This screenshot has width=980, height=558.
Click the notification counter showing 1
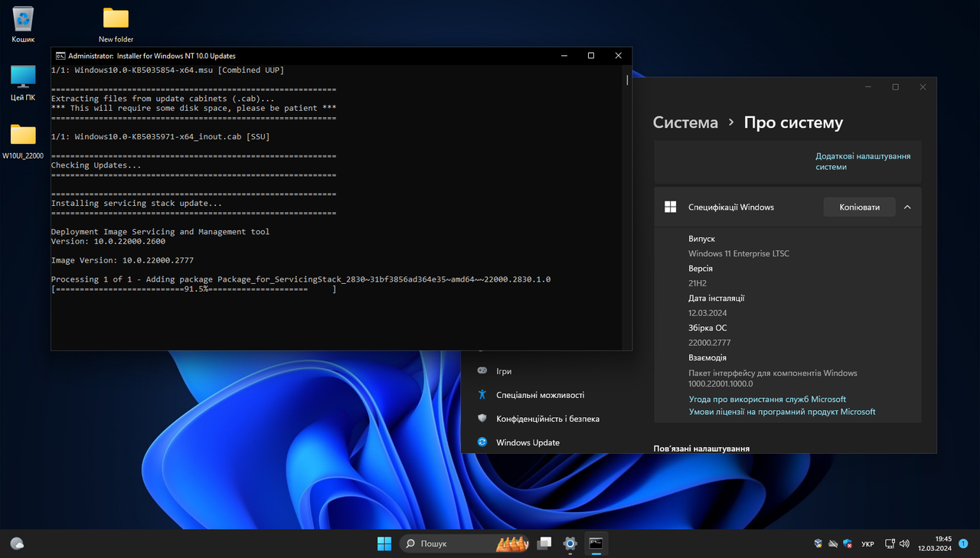(963, 543)
